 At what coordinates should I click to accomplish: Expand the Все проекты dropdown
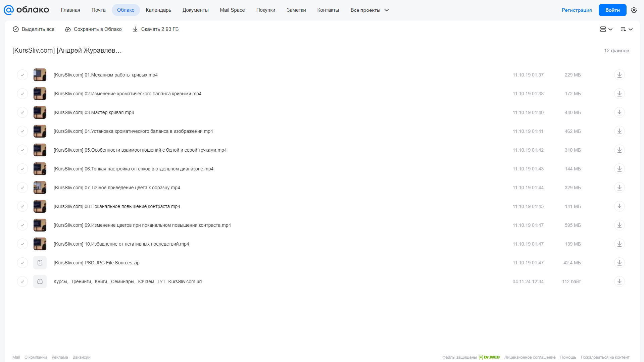coord(369,10)
